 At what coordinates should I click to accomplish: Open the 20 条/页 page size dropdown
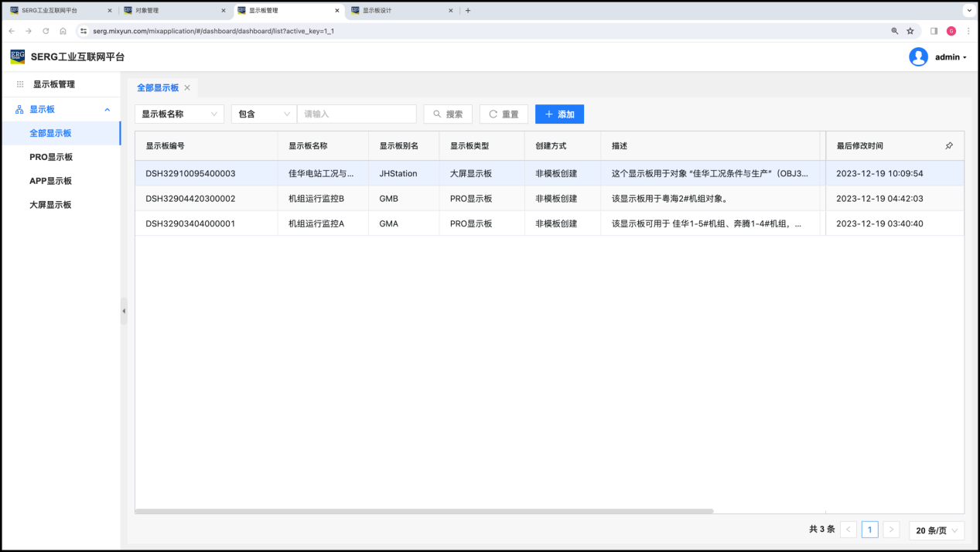tap(937, 530)
